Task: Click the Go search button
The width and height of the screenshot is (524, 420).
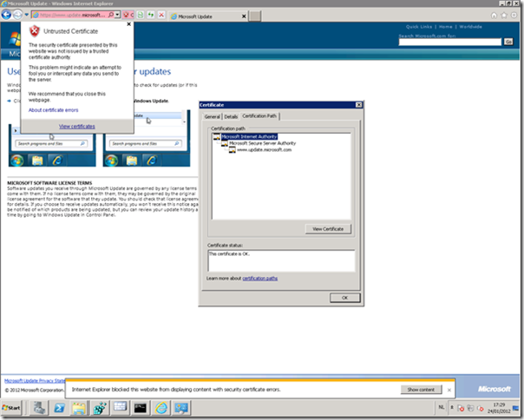Action: [508, 42]
